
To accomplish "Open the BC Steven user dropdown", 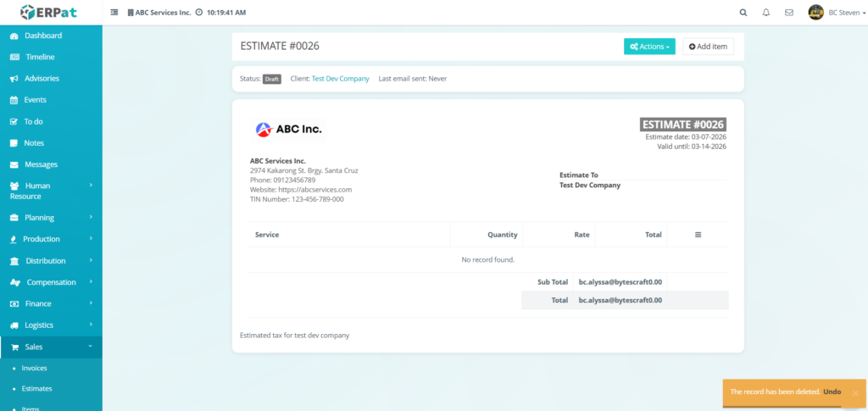I will [x=847, y=13].
